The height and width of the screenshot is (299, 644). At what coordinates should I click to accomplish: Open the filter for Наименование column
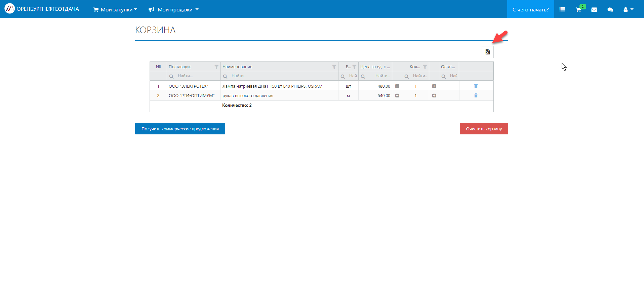(x=334, y=67)
